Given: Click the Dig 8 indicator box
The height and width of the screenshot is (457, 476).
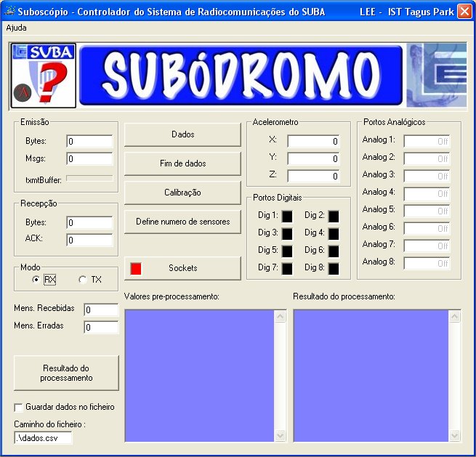Looking at the screenshot, I should pyautogui.click(x=334, y=268).
